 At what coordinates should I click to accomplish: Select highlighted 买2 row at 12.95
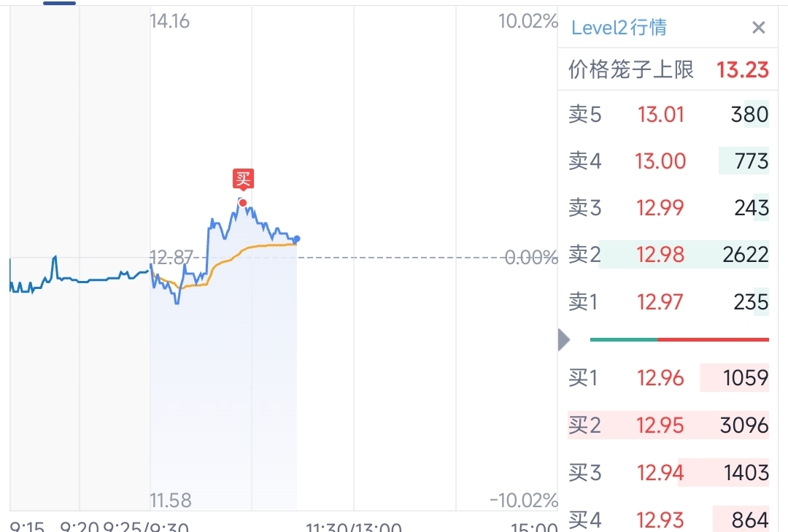[x=668, y=425]
